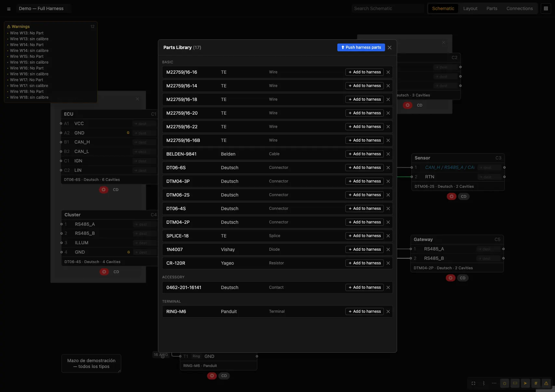Viewport: 555px width, 392px height.
Task: Toggle the hexagon display icon
Action: [505, 383]
